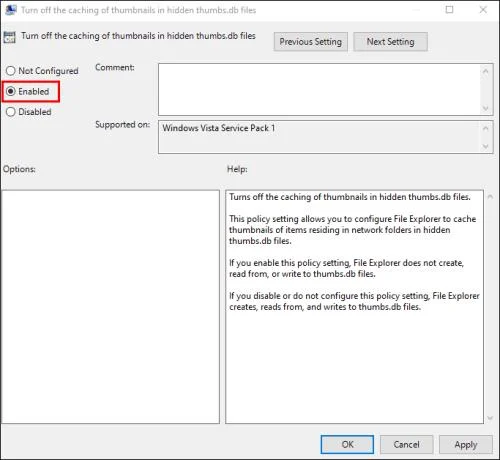Go to Previous Setting
The image size is (500, 460).
311,42
